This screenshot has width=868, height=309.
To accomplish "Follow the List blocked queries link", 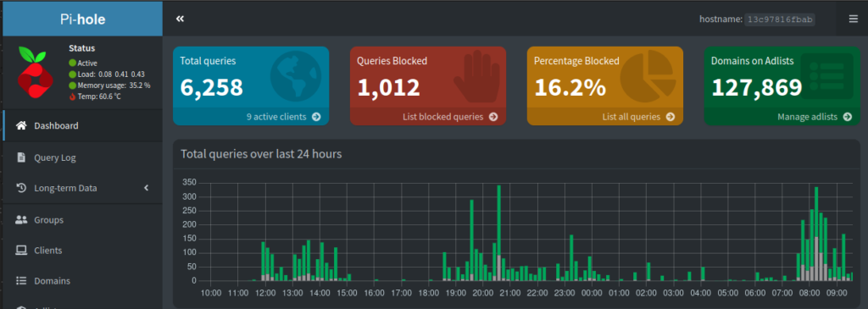I will click(428, 117).
